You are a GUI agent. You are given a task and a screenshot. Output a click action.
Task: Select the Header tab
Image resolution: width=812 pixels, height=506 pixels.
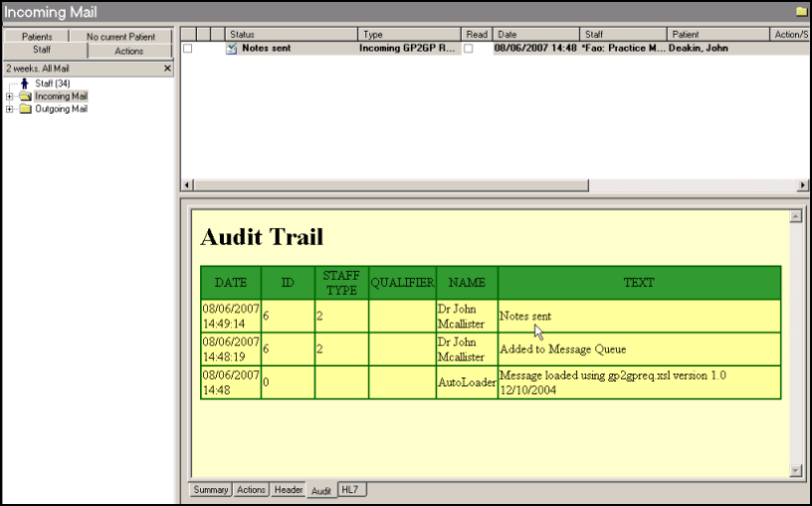point(288,490)
